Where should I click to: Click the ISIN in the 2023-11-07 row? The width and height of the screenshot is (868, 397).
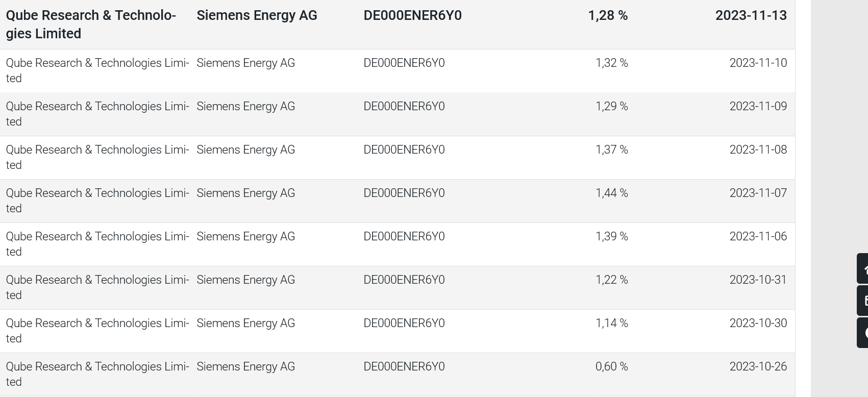point(404,193)
